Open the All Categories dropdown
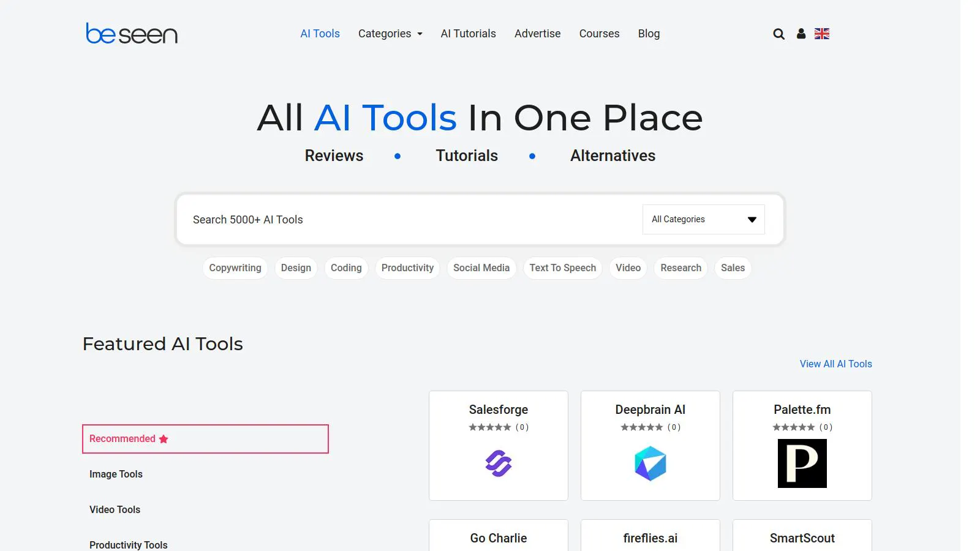 [x=704, y=219]
